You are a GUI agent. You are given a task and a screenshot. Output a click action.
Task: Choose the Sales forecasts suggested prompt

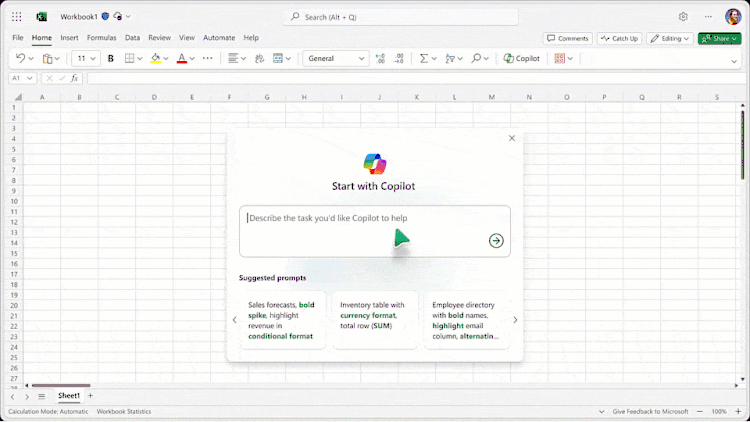[283, 320]
